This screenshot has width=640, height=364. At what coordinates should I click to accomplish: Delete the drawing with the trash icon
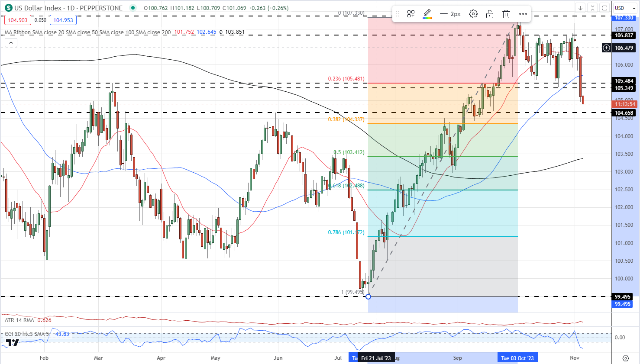tap(506, 14)
